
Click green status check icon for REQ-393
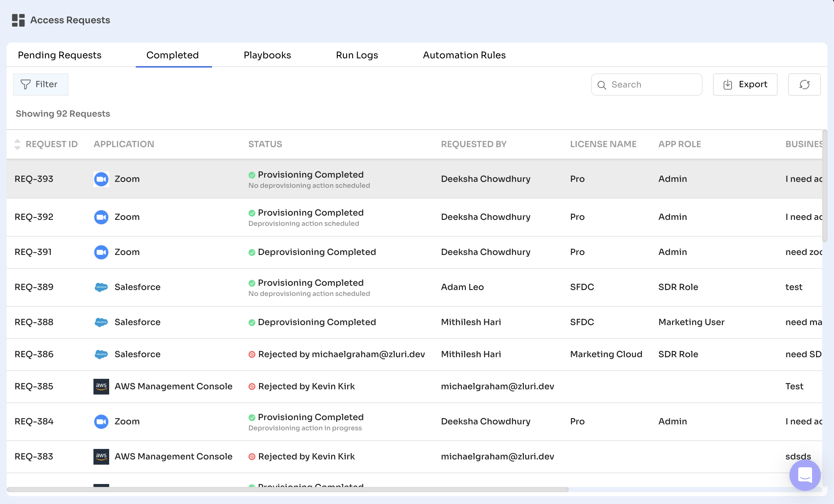(x=251, y=175)
